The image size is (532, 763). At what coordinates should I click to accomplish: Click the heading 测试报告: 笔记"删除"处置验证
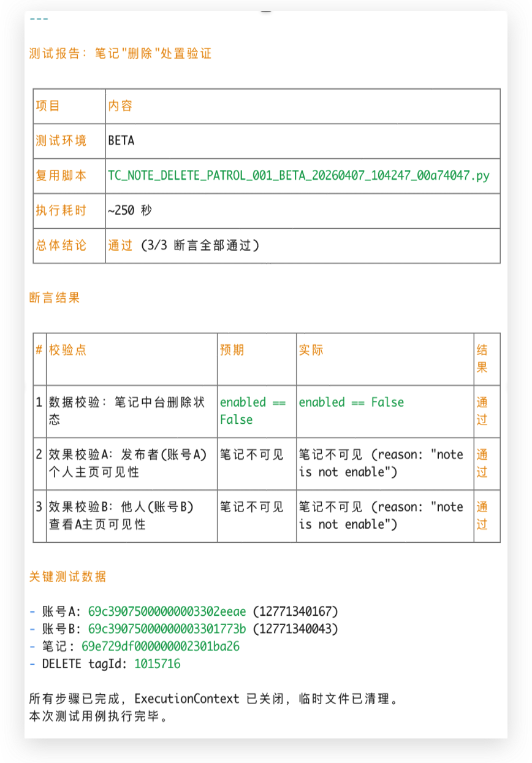click(x=120, y=53)
